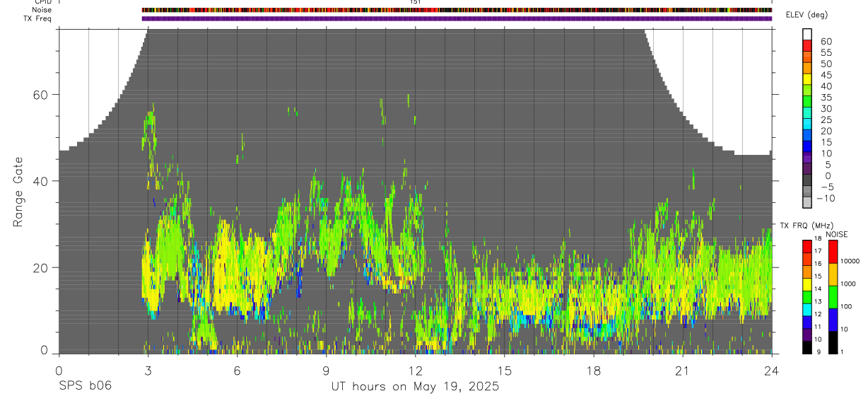Click the 'UT hours on May 19, 2025' title

tap(415, 387)
